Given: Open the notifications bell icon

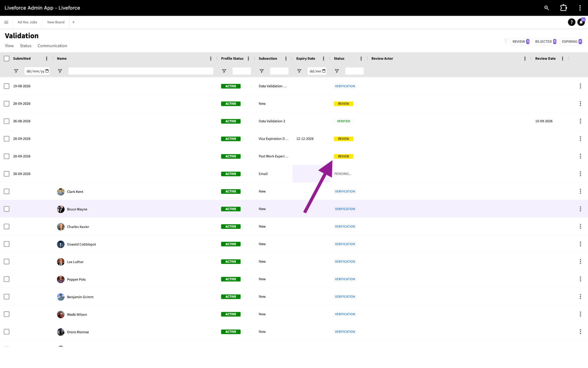Looking at the screenshot, I should click(581, 22).
